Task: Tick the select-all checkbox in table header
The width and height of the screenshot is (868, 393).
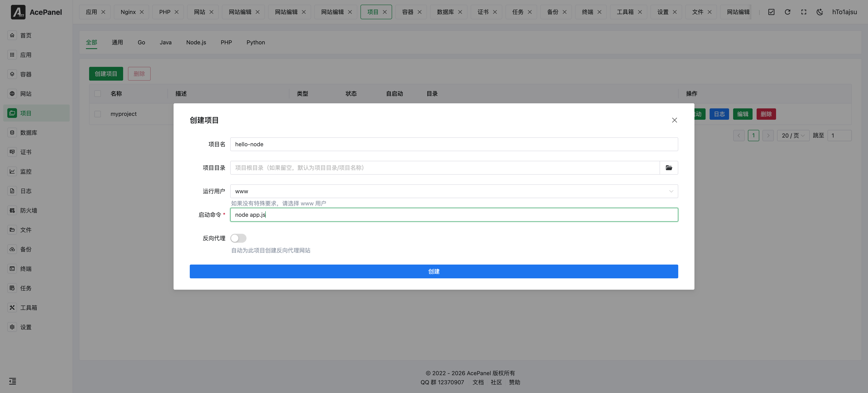Action: pyautogui.click(x=98, y=94)
